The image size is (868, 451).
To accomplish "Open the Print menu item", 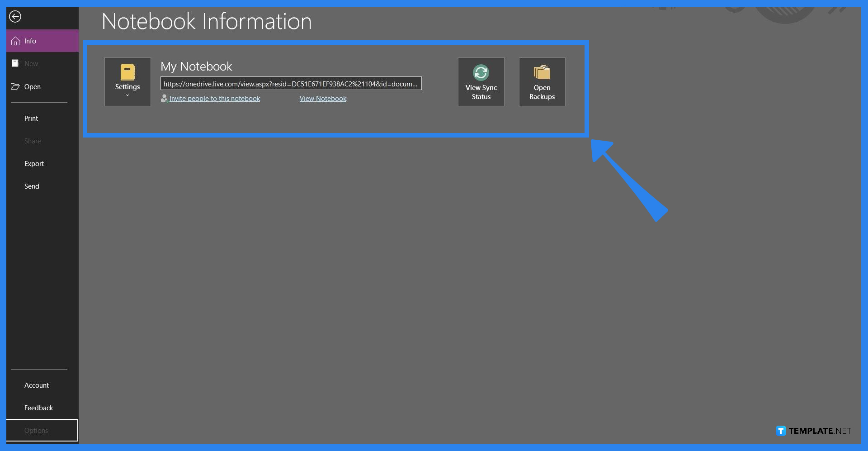I will pyautogui.click(x=31, y=119).
